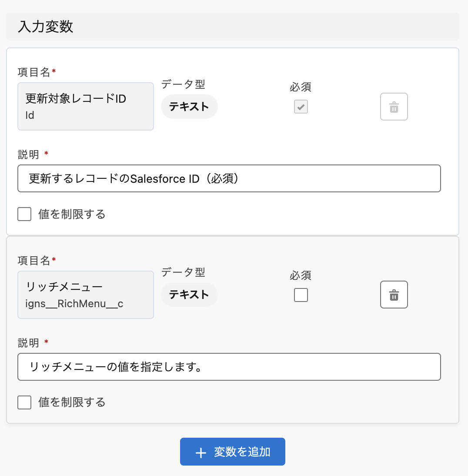Viewport: 468px width, 476px height.
Task: Click the 説明 label above the リッチメニュー description
Action: (x=28, y=343)
